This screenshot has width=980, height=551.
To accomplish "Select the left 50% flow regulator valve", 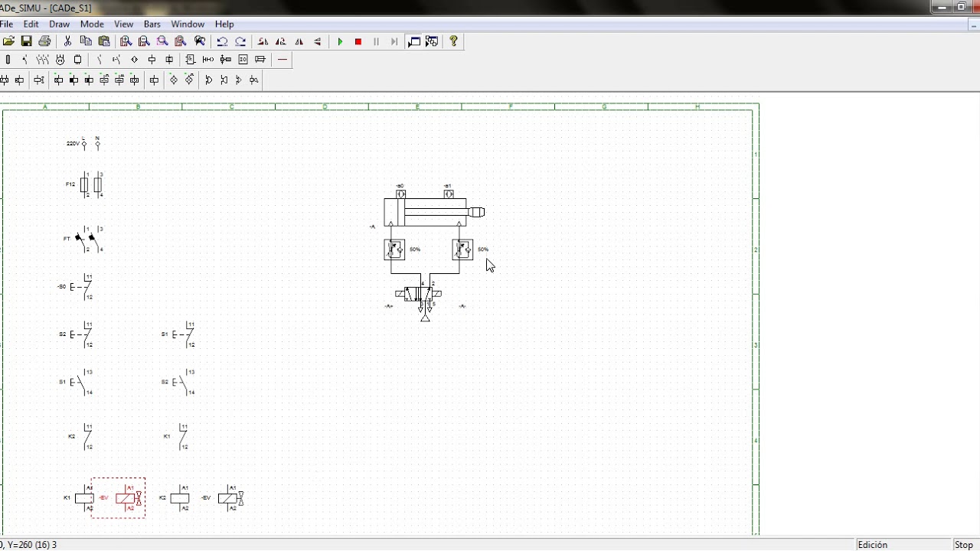I will point(394,249).
